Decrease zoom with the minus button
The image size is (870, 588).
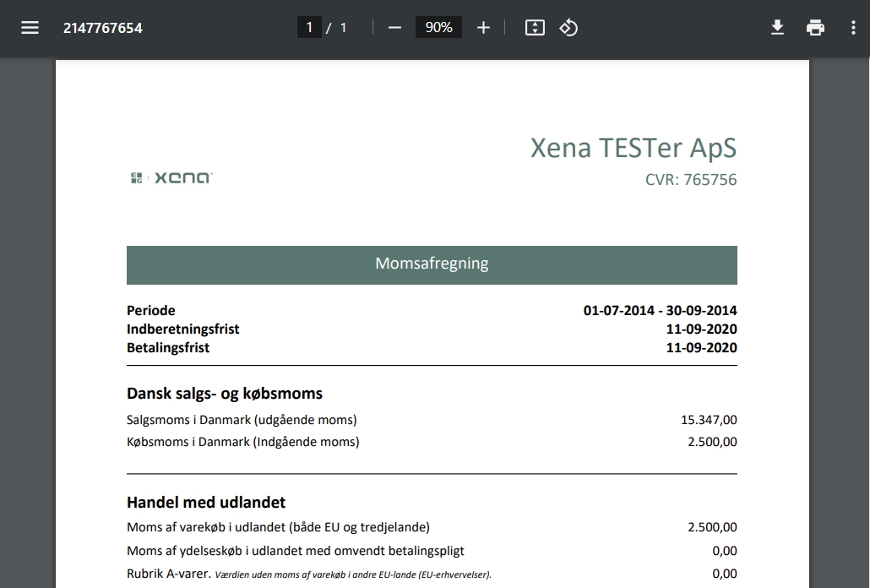(394, 27)
